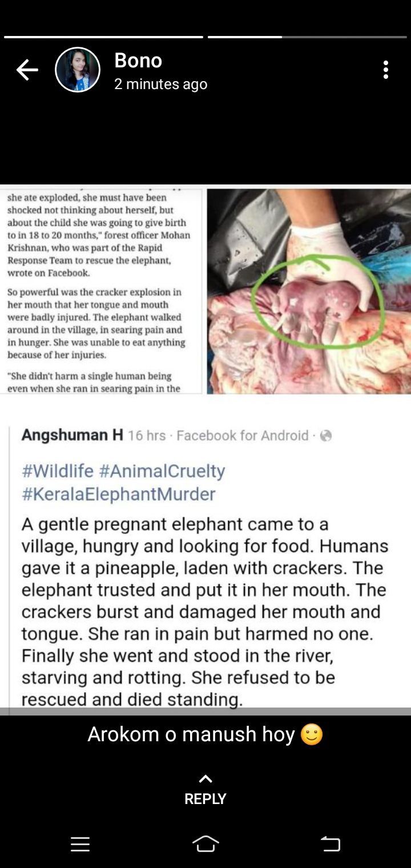Tap the Android home icon

(x=205, y=843)
